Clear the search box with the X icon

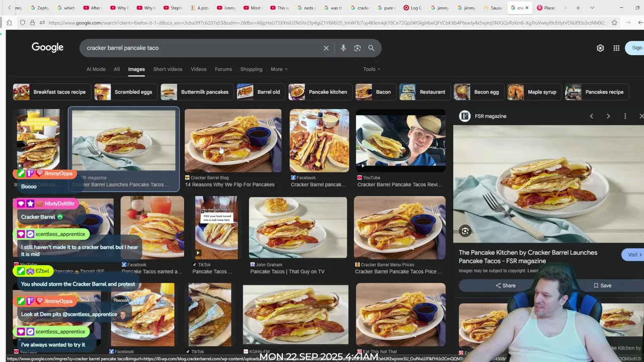coord(326,48)
